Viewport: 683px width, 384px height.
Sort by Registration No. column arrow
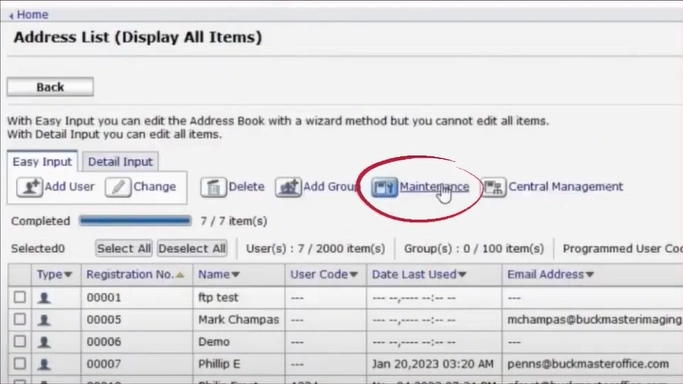point(180,275)
